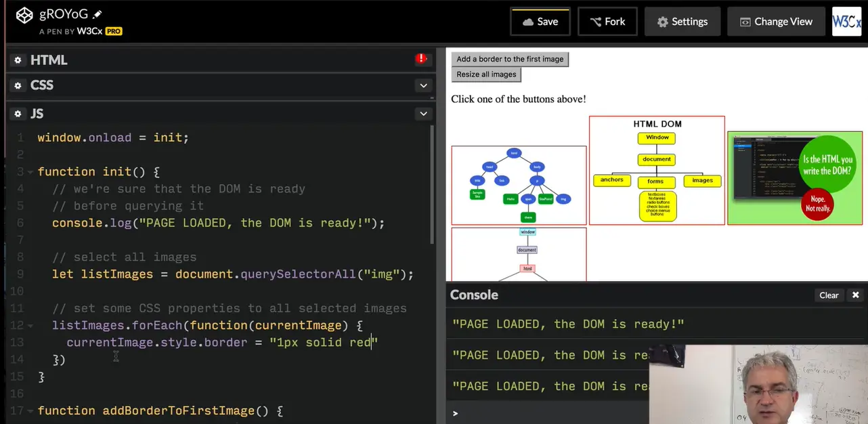Open Change View menu
The image size is (868, 424).
click(x=776, y=22)
